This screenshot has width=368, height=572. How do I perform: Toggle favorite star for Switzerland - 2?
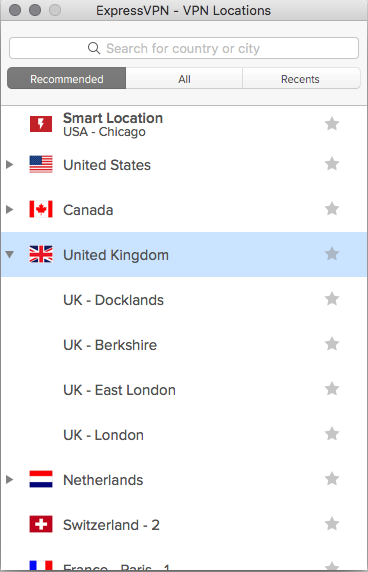332,524
